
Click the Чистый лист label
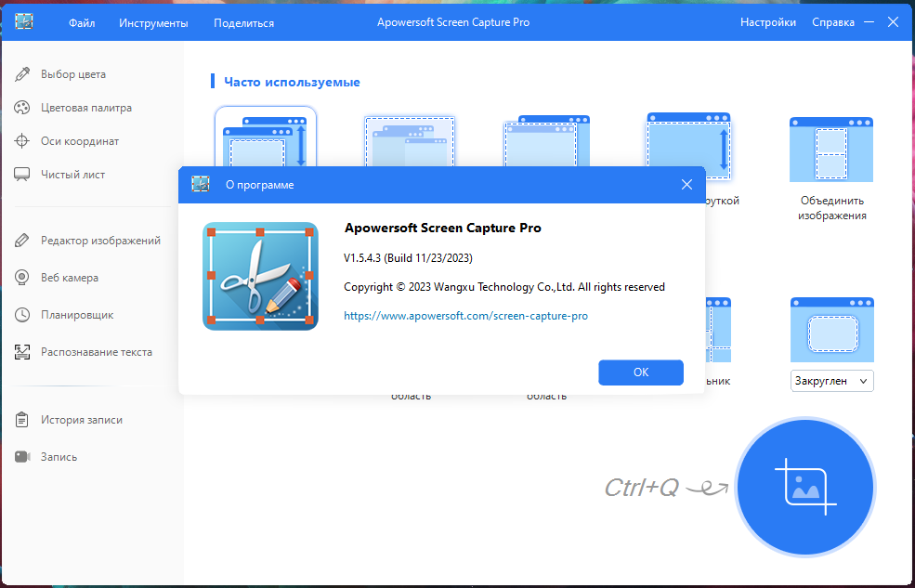[x=73, y=175]
